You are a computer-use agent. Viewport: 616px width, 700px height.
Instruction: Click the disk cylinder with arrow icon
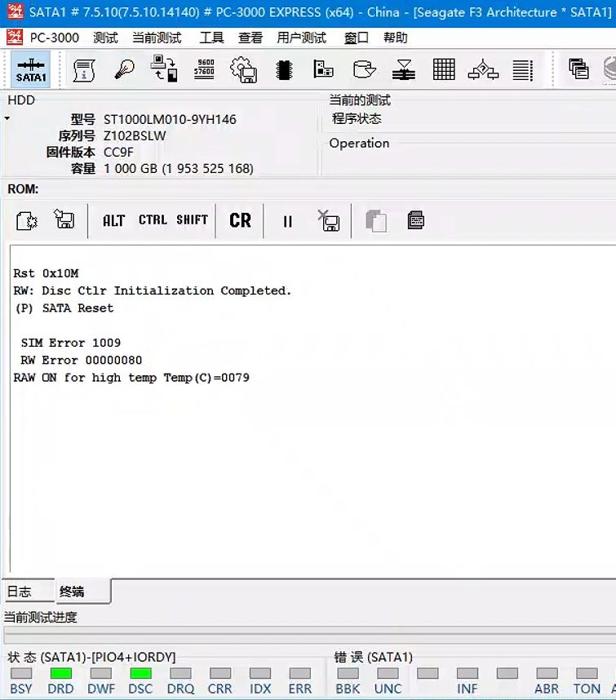coord(364,69)
